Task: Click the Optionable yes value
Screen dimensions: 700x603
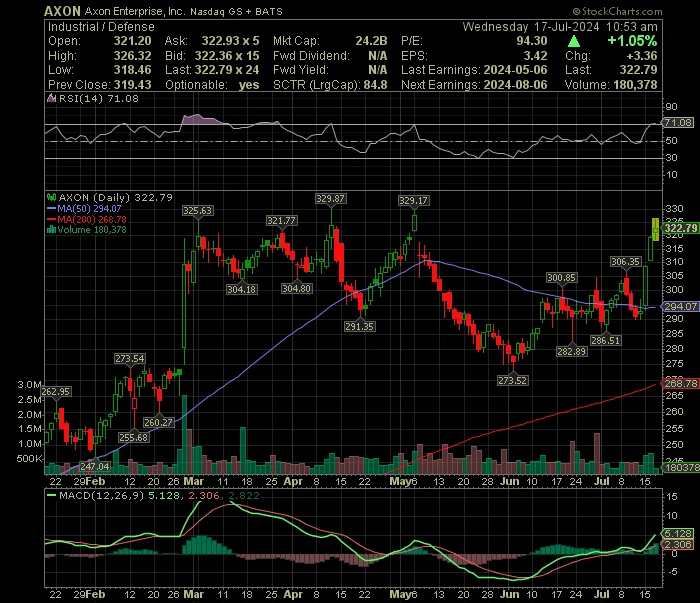Action: 249,85
